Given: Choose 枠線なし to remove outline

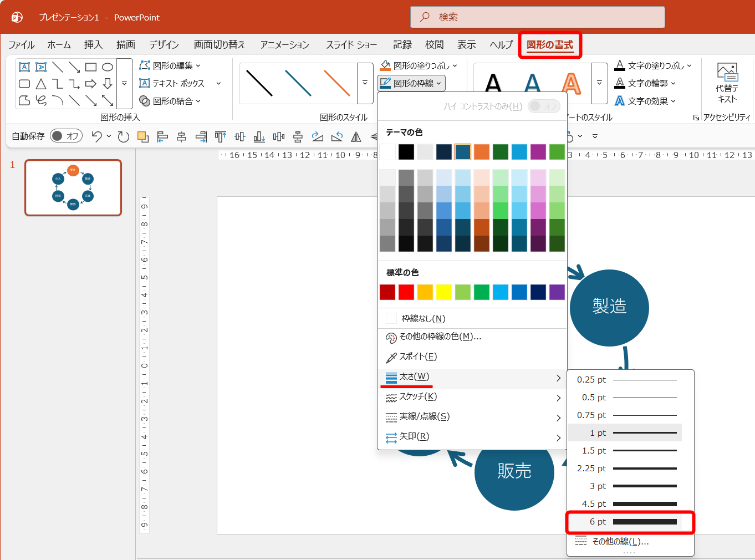Looking at the screenshot, I should [x=472, y=318].
